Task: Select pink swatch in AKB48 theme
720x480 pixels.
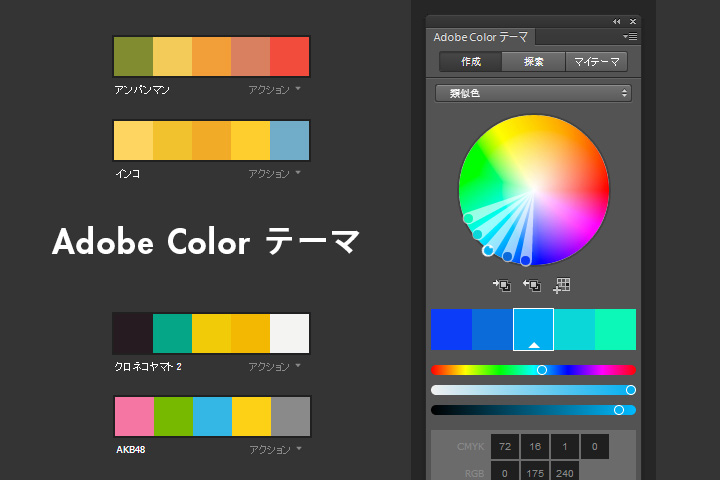Action: tap(135, 417)
